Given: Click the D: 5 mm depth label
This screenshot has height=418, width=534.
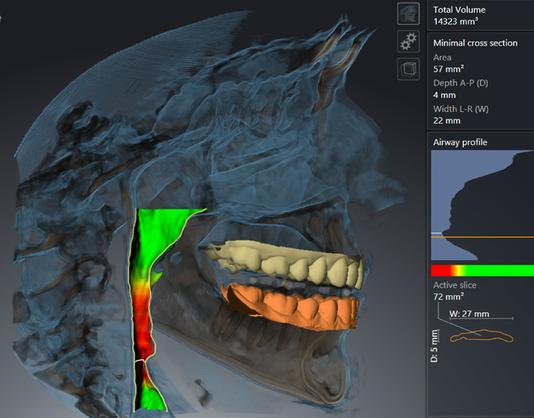Looking at the screenshot, I should click(435, 345).
